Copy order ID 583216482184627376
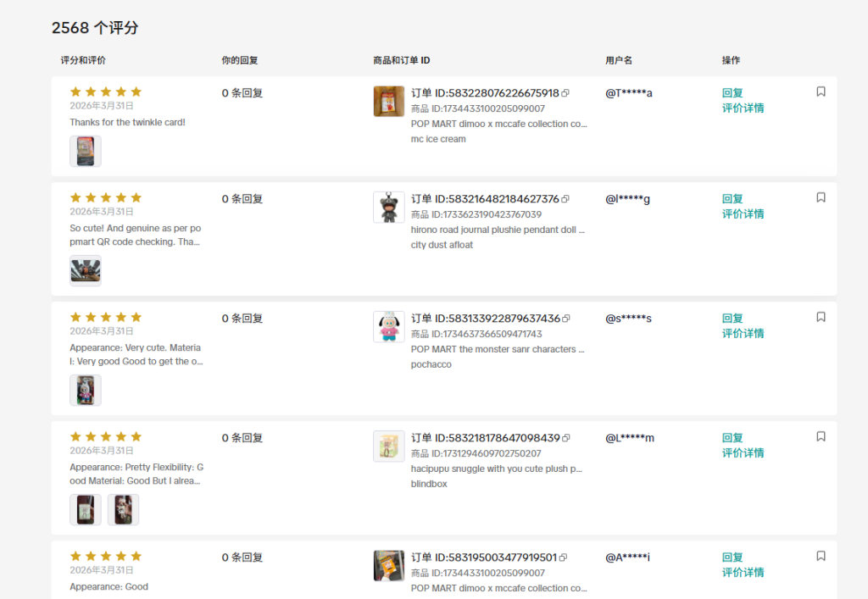Screen dimensions: 868x599 click(x=566, y=199)
